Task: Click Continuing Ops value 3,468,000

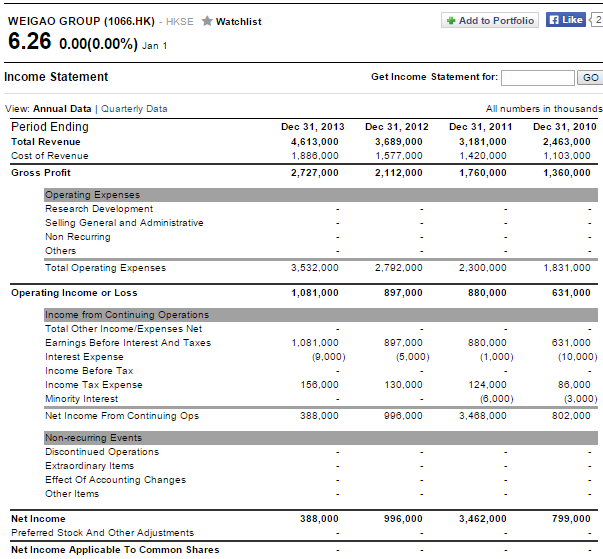Action: (x=483, y=416)
